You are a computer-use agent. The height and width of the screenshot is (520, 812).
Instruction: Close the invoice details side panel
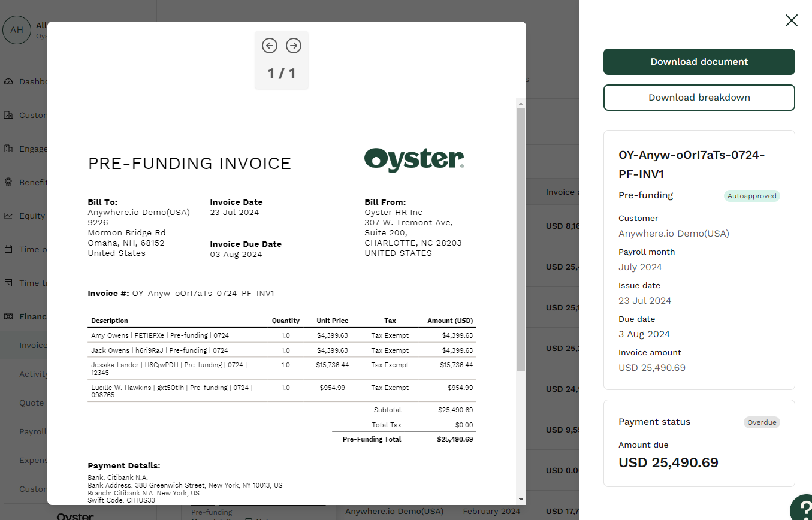tap(791, 21)
